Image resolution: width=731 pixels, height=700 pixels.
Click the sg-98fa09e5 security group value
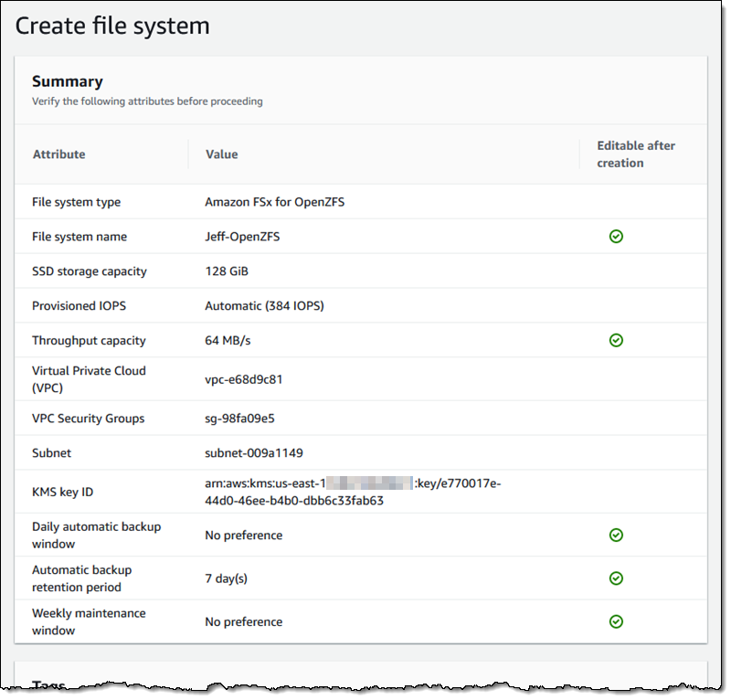pyautogui.click(x=239, y=419)
